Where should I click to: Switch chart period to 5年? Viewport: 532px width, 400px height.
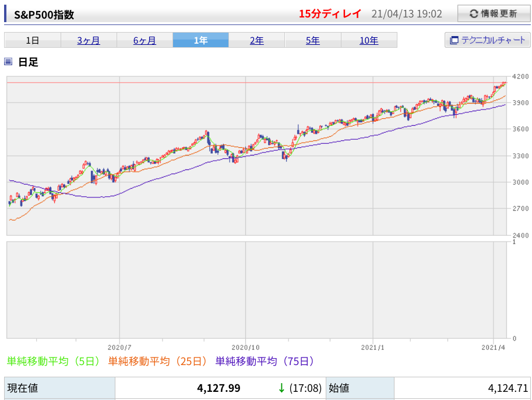click(x=313, y=40)
